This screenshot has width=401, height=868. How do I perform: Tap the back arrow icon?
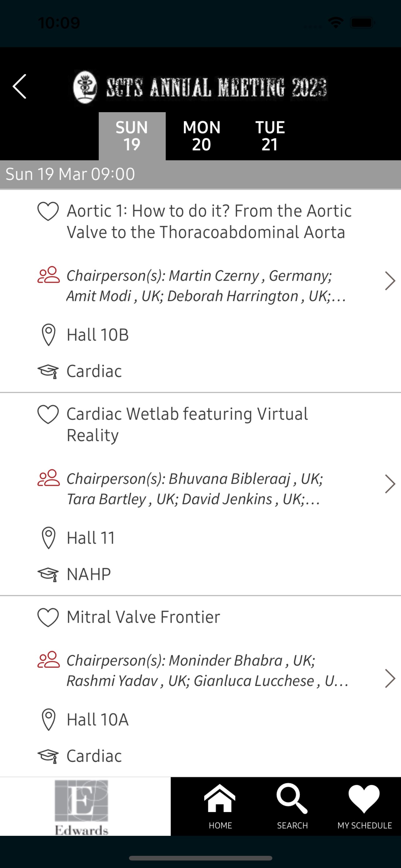(x=20, y=87)
